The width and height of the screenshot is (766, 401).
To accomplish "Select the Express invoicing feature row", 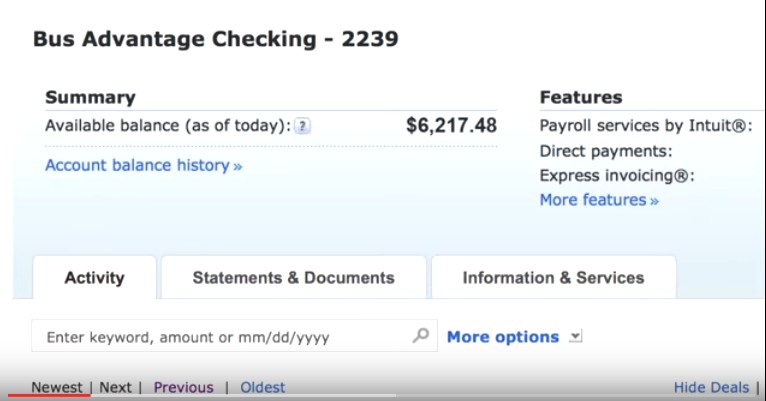I will (x=617, y=175).
